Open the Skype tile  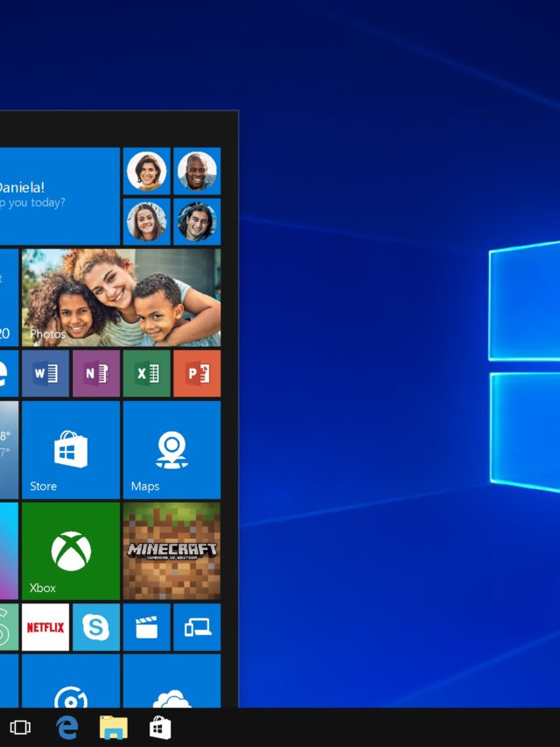tap(96, 627)
